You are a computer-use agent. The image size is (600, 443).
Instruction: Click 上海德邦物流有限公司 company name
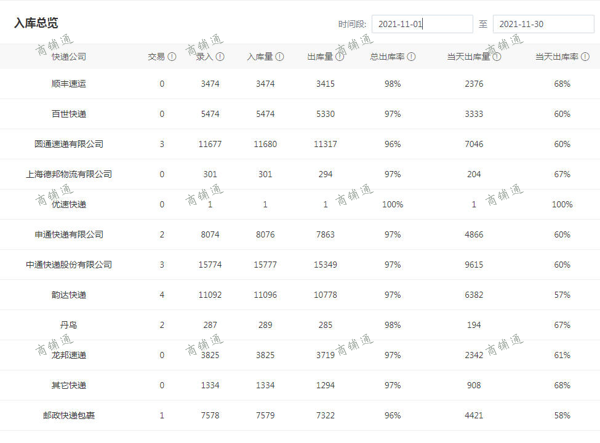point(69,174)
